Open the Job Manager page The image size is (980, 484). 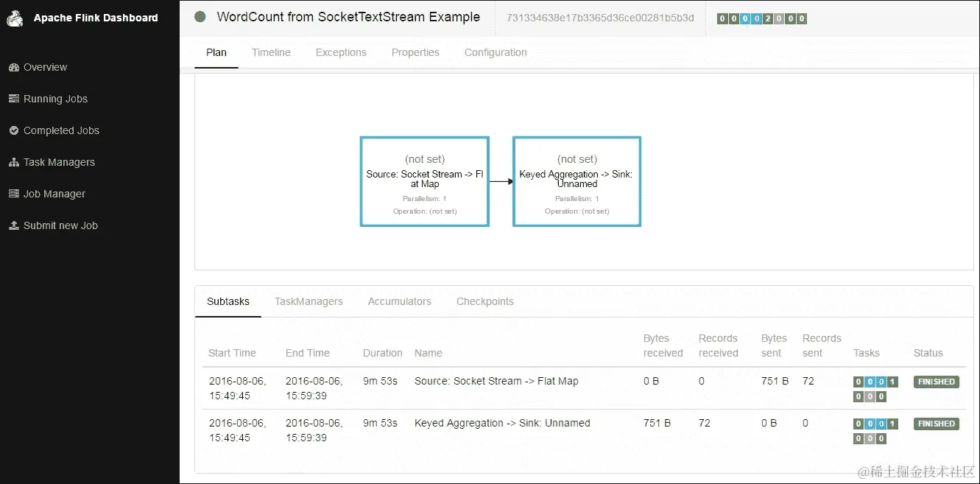[x=54, y=194]
